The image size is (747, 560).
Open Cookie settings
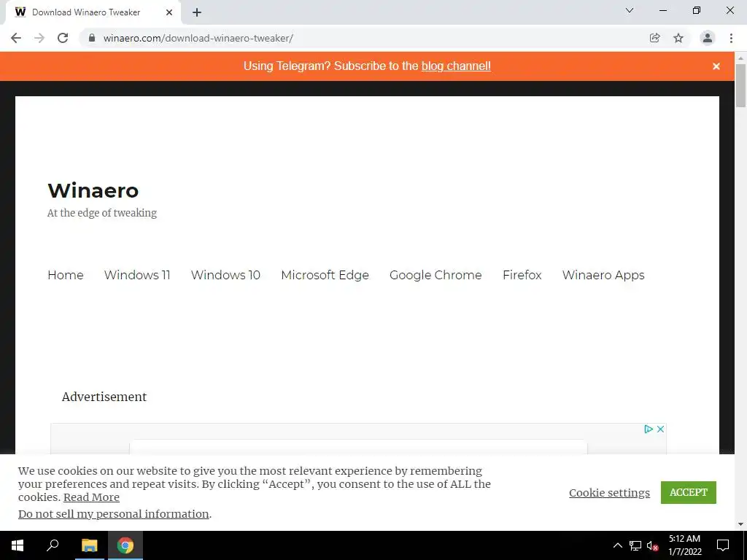(x=609, y=492)
